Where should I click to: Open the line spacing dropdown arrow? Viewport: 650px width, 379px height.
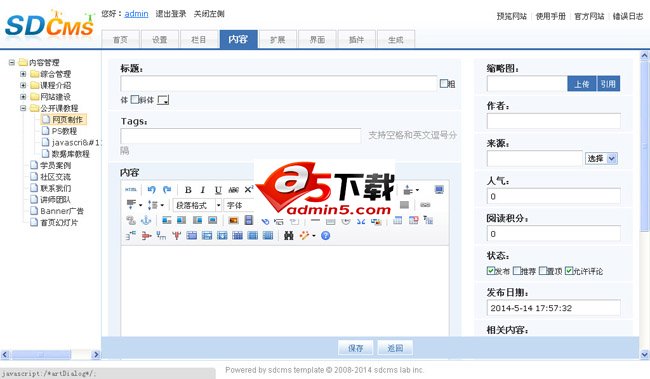[x=162, y=205]
